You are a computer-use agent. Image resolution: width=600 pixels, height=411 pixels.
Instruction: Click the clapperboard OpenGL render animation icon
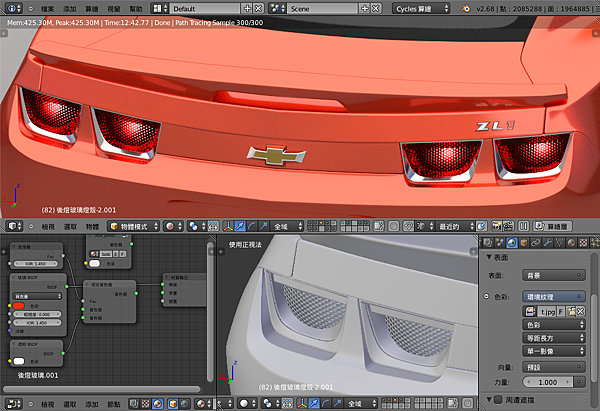point(508,227)
